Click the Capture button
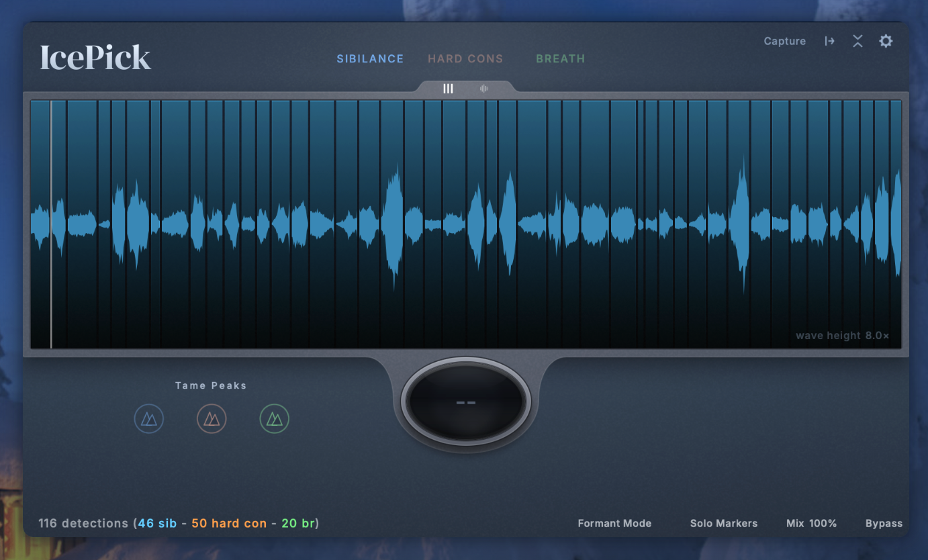The height and width of the screenshot is (560, 928). [785, 41]
